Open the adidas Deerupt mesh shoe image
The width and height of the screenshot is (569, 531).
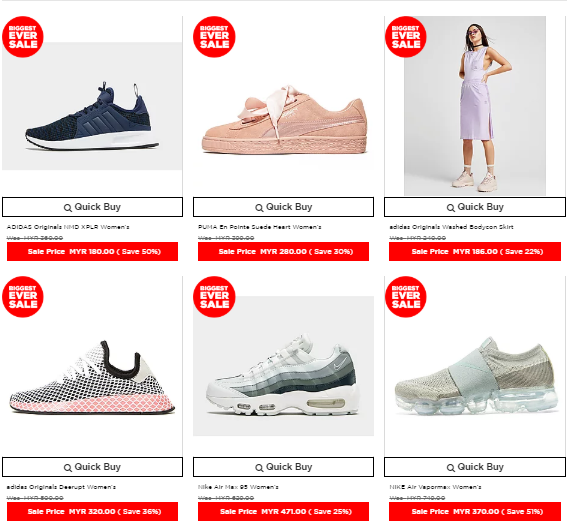point(92,377)
